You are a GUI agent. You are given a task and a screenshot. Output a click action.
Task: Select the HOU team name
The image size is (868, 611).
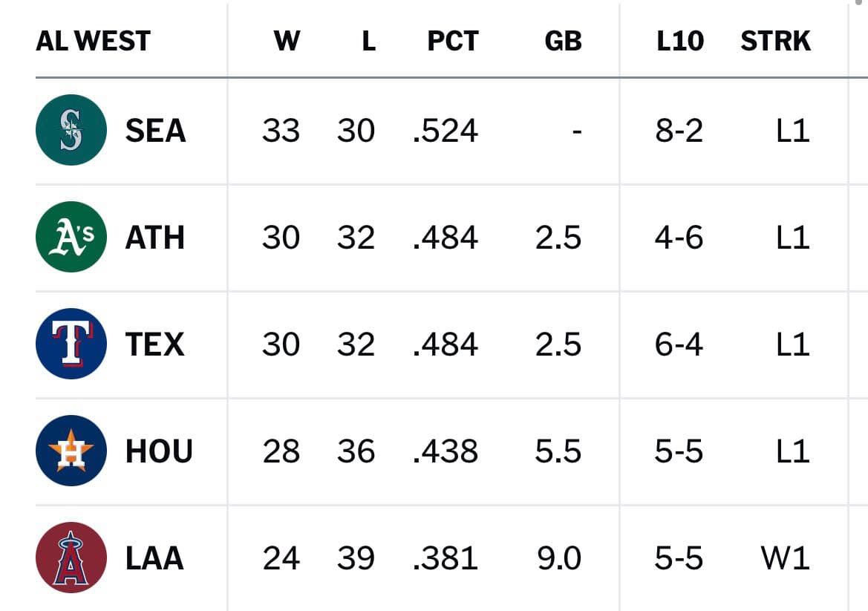tap(159, 451)
